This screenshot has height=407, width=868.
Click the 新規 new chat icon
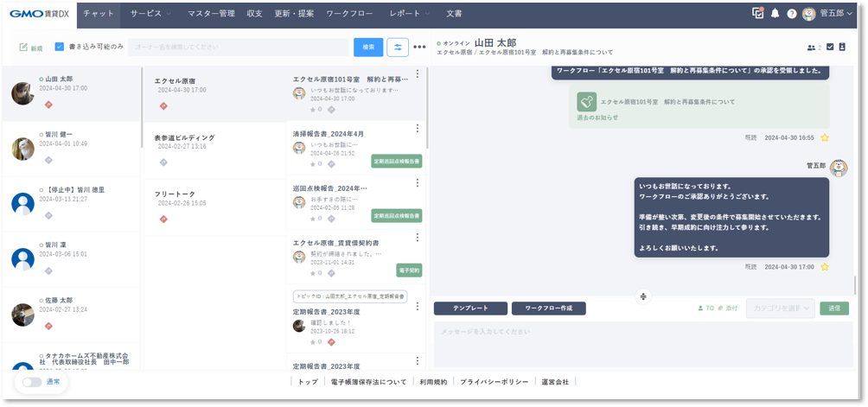pyautogui.click(x=30, y=47)
